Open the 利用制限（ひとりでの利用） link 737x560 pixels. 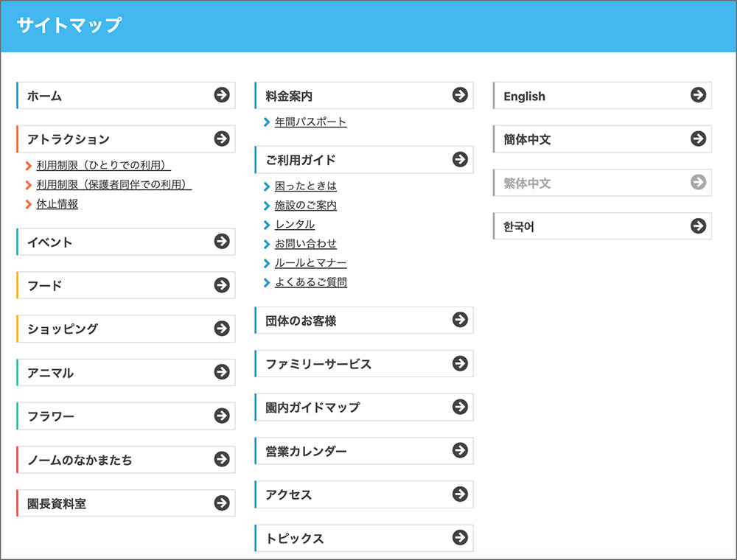(x=104, y=165)
